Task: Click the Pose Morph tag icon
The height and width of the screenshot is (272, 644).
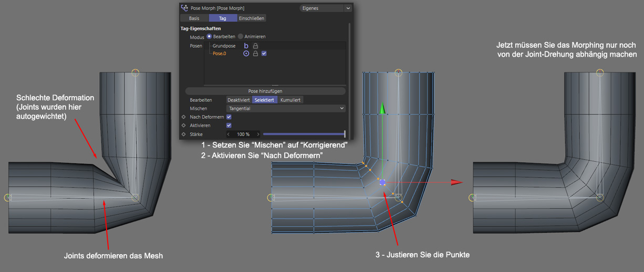Action: (x=184, y=8)
